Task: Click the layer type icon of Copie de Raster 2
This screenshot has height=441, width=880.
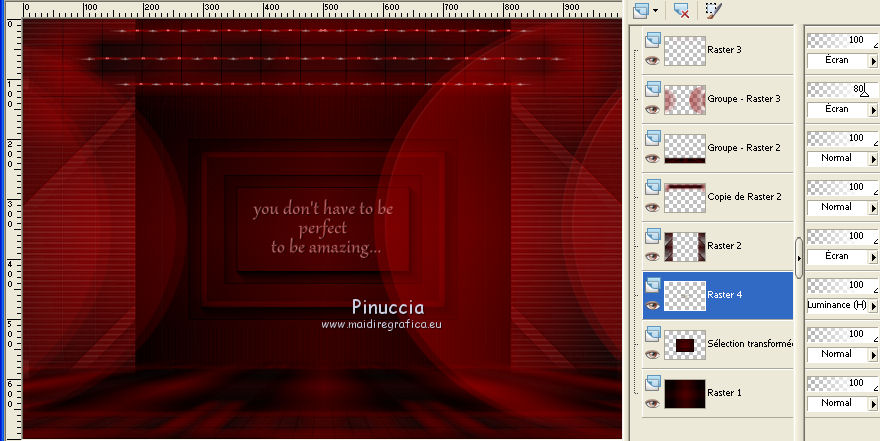Action: click(x=652, y=187)
